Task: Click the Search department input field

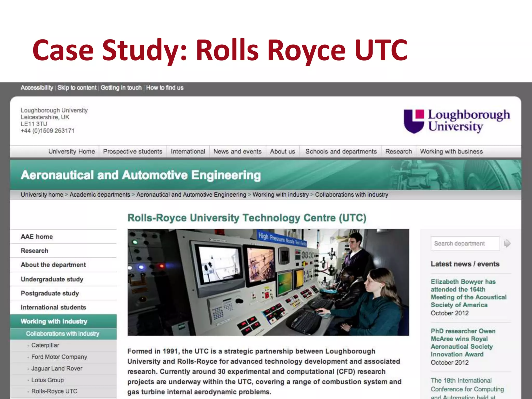Action: 465,243
